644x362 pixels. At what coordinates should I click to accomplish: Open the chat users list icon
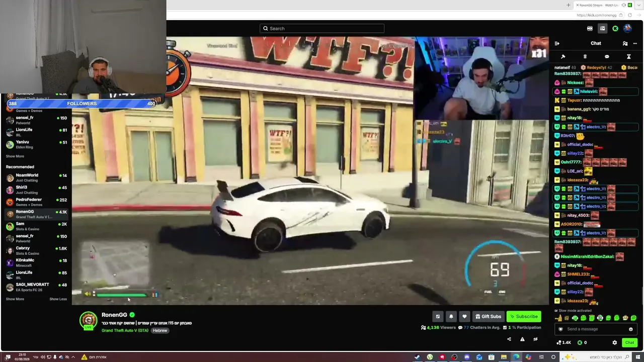click(x=625, y=43)
